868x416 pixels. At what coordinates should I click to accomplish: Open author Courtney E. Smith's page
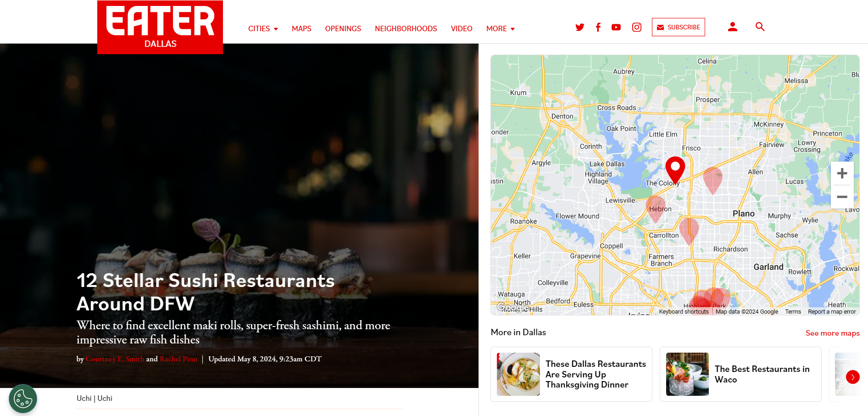(x=115, y=359)
